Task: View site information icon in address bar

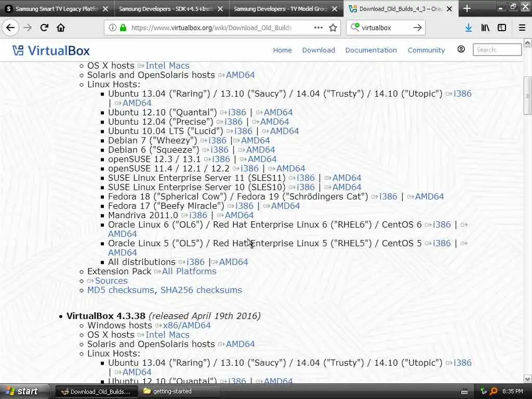Action: [112, 28]
